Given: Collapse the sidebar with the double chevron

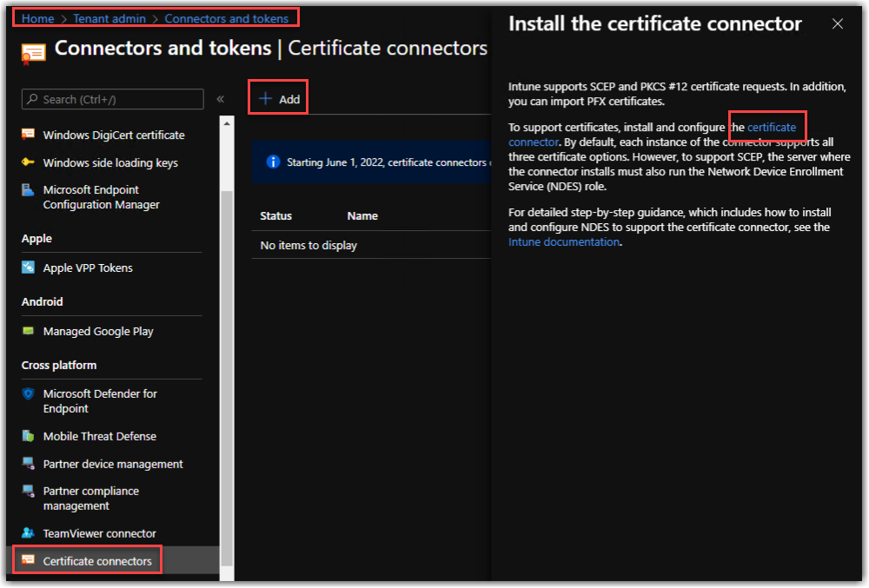Looking at the screenshot, I should [x=220, y=99].
